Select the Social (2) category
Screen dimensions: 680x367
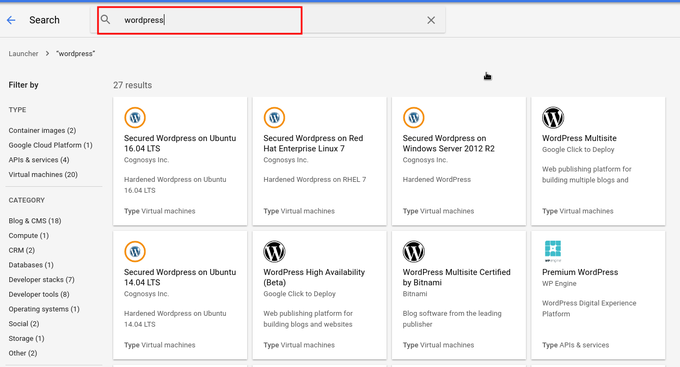coord(24,324)
